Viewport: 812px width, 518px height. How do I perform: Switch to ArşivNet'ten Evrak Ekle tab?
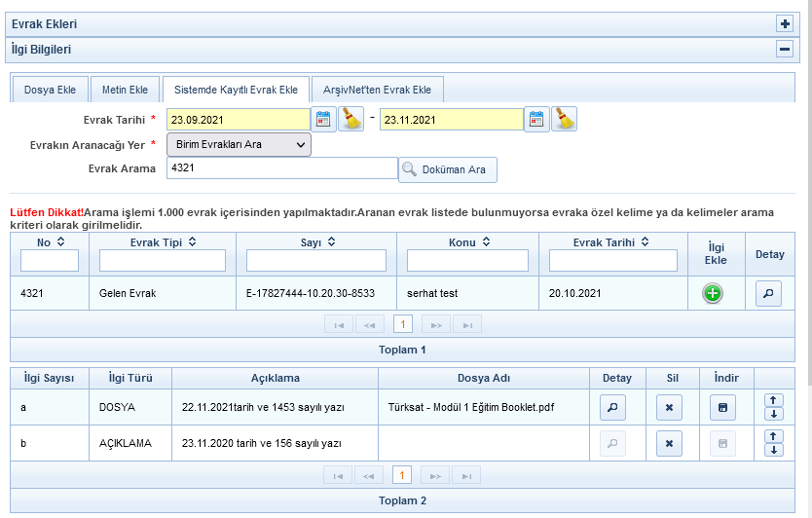pos(378,90)
